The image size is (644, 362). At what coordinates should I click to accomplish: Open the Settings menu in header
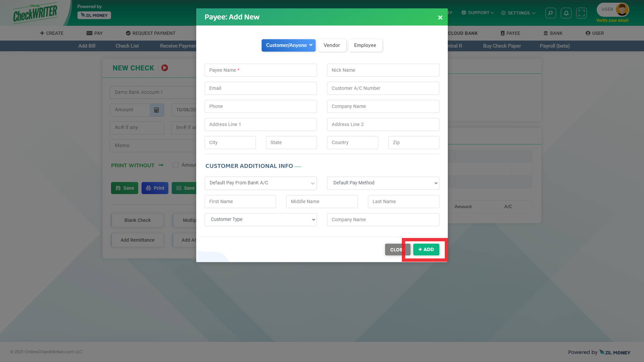click(x=518, y=13)
